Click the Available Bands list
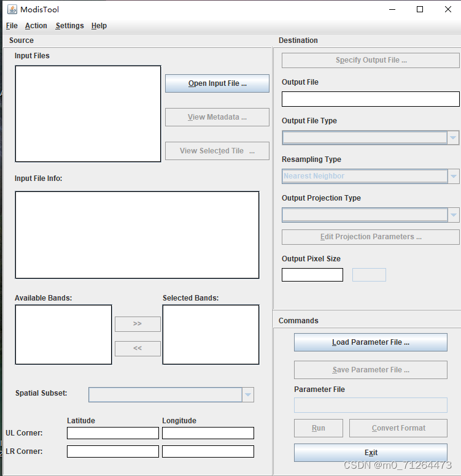The width and height of the screenshot is (461, 476). tap(63, 334)
